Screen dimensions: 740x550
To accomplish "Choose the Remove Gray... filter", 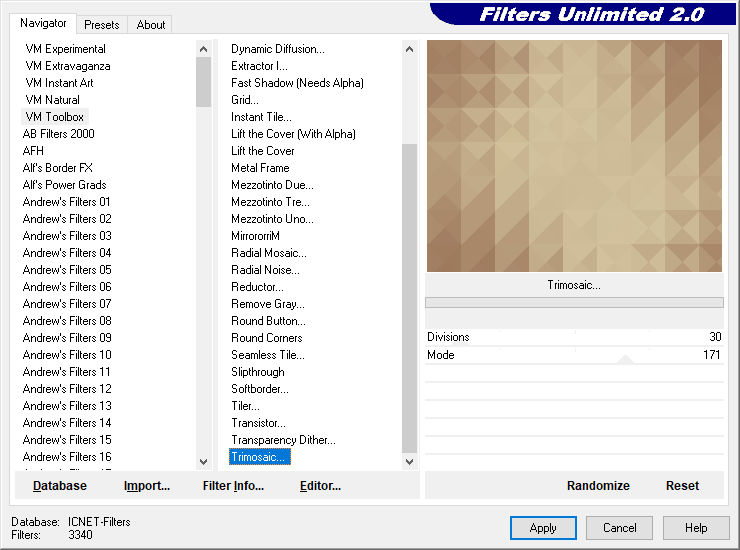I will pos(268,304).
